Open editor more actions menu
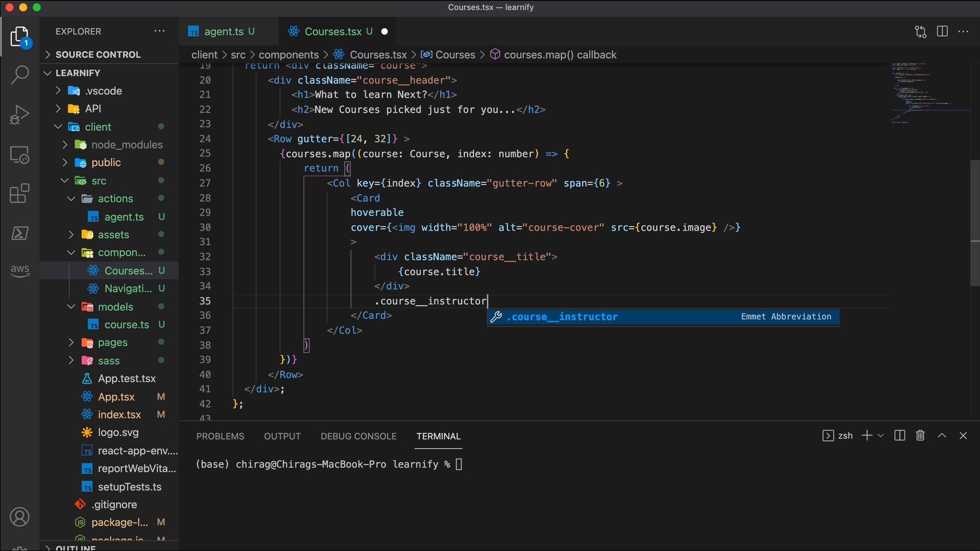 tap(963, 32)
